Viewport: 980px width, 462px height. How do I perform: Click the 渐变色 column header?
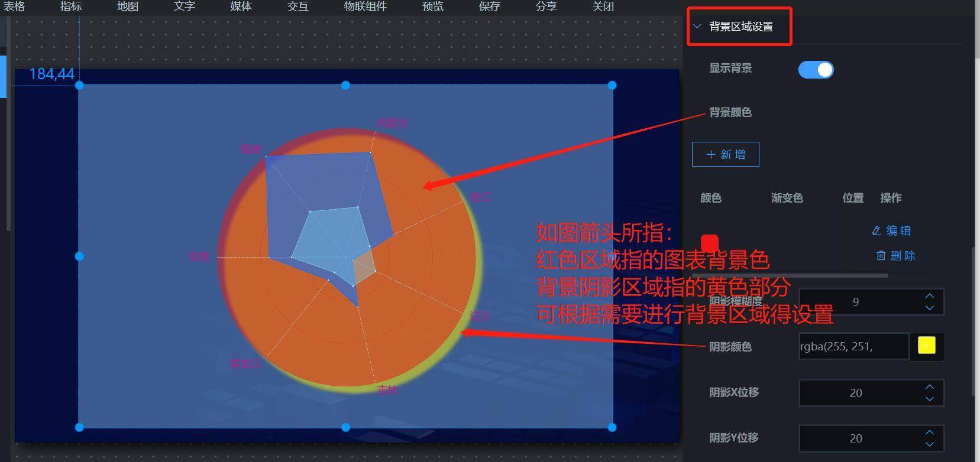pyautogui.click(x=787, y=198)
